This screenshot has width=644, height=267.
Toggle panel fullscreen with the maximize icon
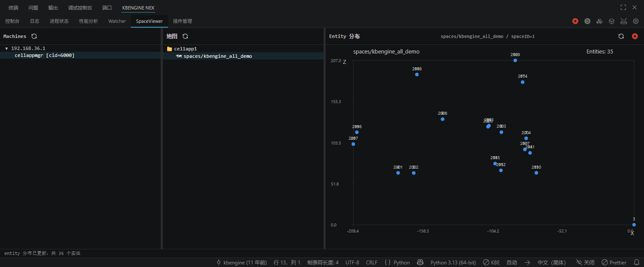[x=623, y=7]
